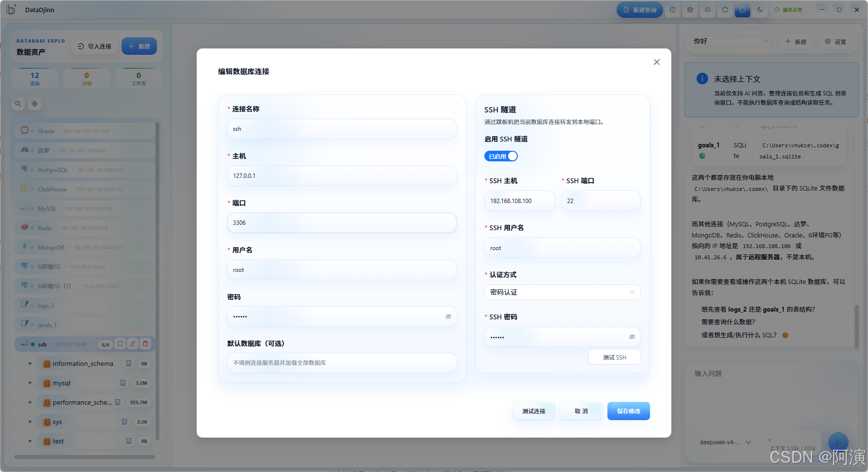The image size is (868, 472).
Task: Open query icon beside test database
Action: tap(129, 441)
